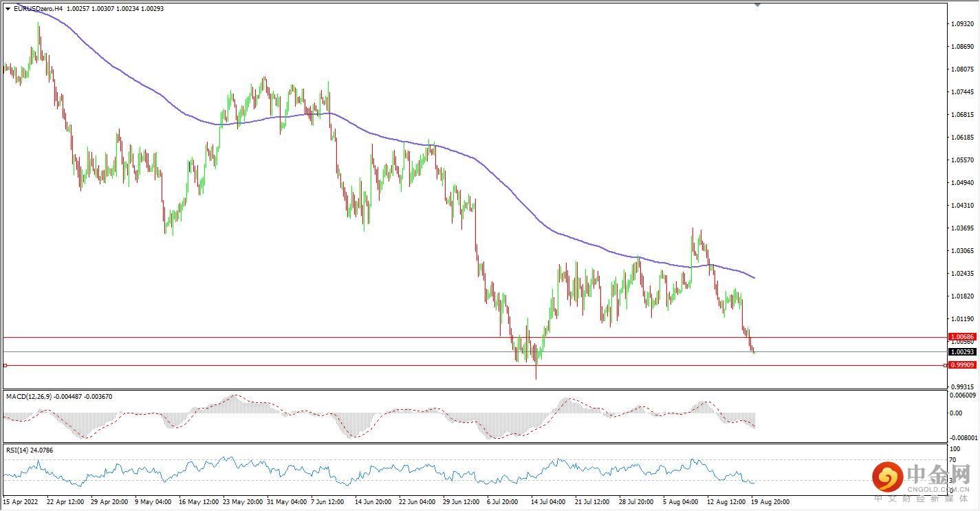
Task: Click the 12 Aug 12:00 time label
Action: [x=725, y=502]
